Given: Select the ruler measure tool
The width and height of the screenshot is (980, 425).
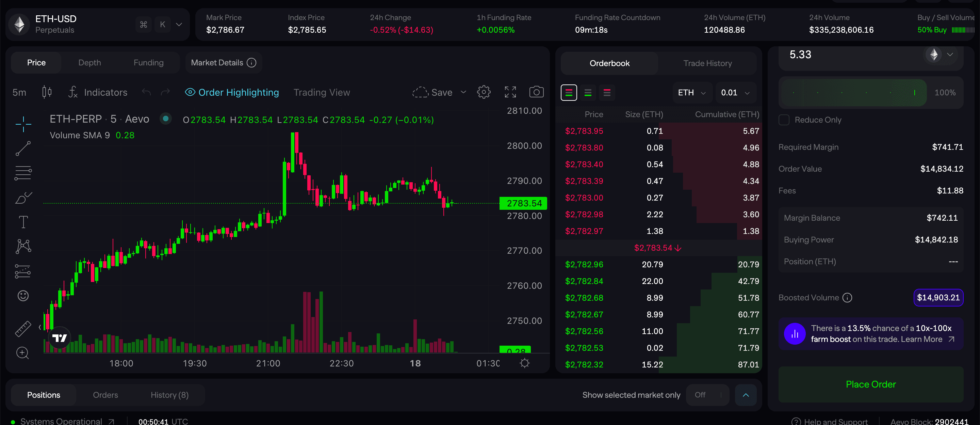Looking at the screenshot, I should (x=23, y=329).
